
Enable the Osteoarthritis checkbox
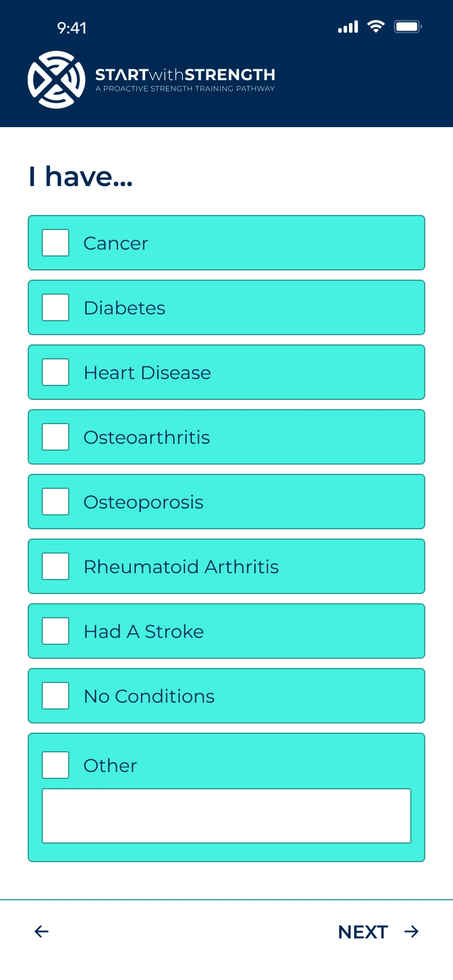[55, 437]
